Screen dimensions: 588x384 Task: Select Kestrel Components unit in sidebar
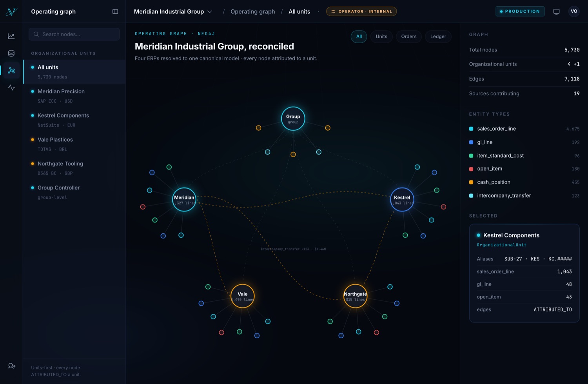tap(74, 120)
